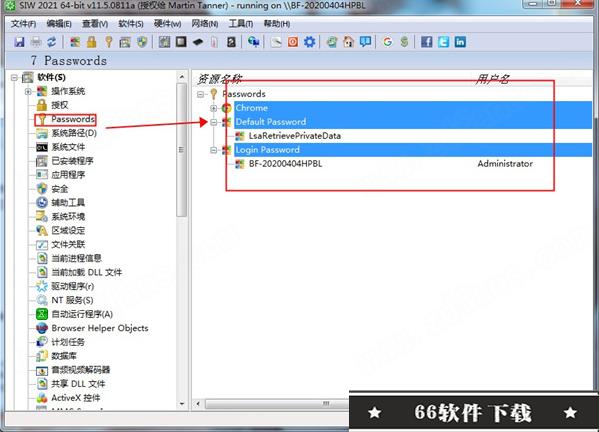Click the left tree vertical scrollbar thumb
Viewport: 599px width, 432px height.
coord(182,150)
